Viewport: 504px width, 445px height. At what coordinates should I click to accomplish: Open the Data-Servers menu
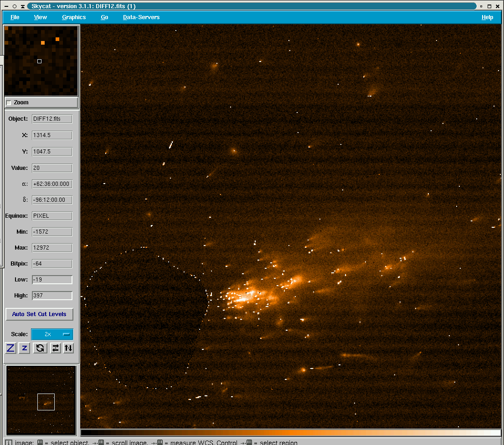click(x=141, y=17)
